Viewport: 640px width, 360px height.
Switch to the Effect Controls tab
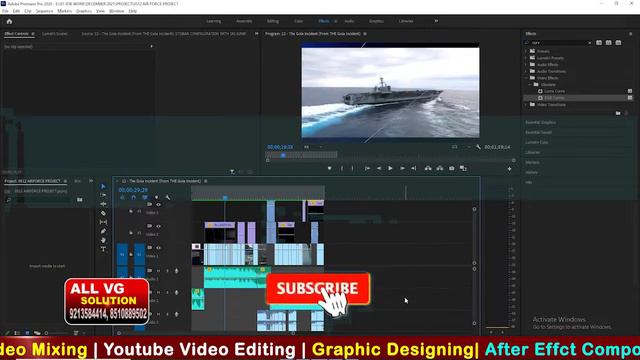(x=16, y=34)
